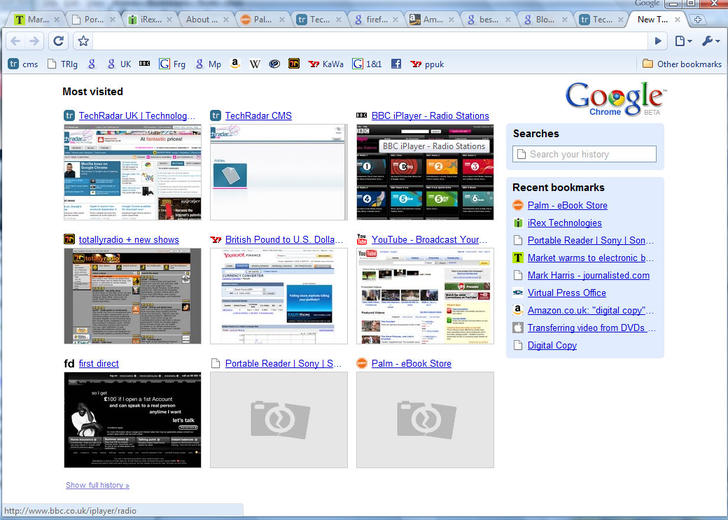Click the Amazon bookmark icon

(x=235, y=64)
